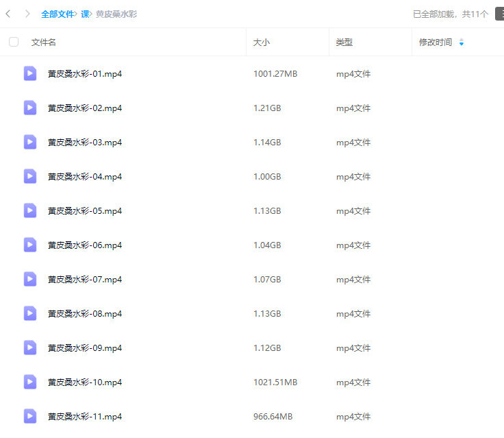
Task: Open the file named 黄皮桑水彩-02.mp4
Action: [85, 108]
